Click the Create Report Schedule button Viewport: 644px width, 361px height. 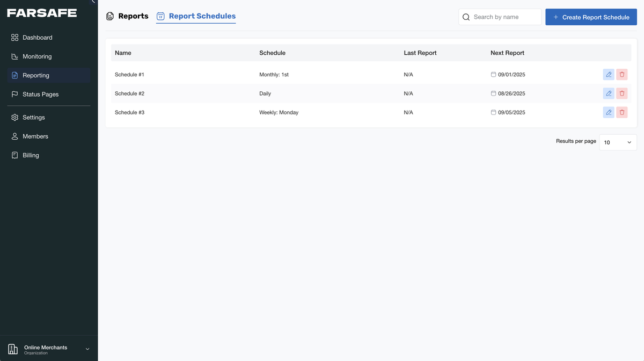click(591, 17)
